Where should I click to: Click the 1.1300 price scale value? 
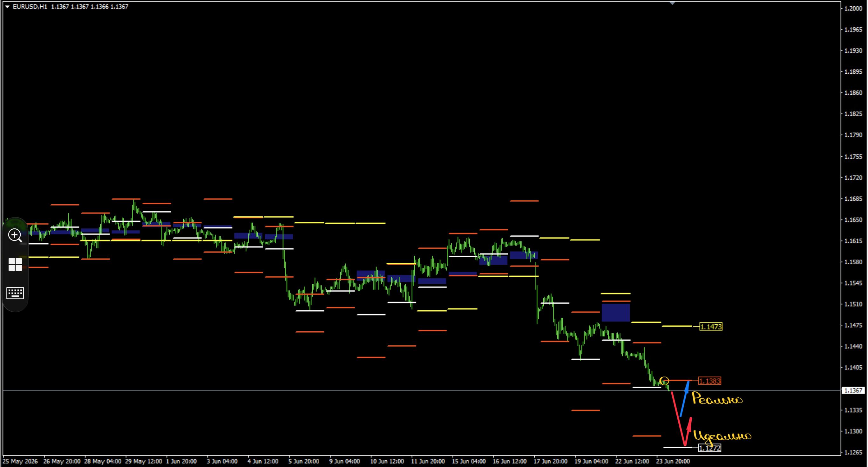click(x=853, y=431)
